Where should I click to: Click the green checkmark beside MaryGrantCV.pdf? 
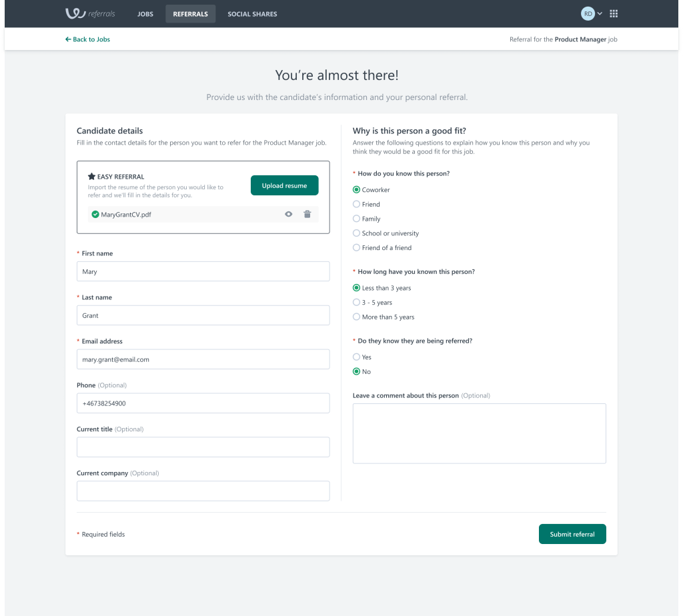tap(95, 215)
